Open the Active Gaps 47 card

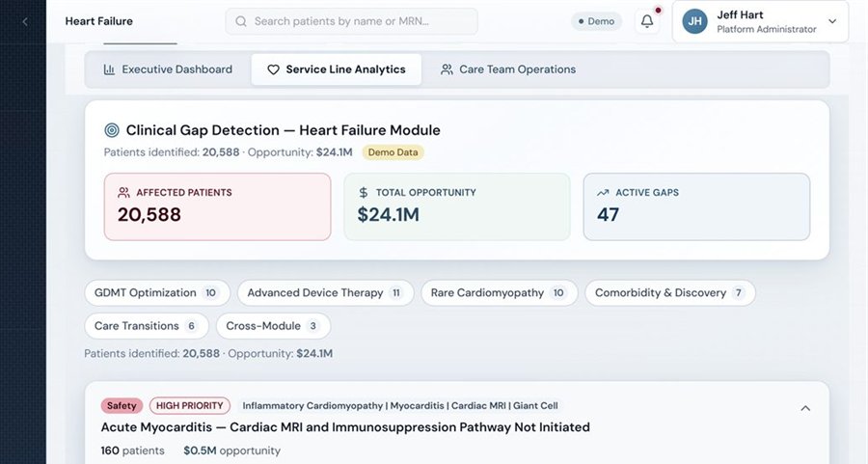click(697, 207)
